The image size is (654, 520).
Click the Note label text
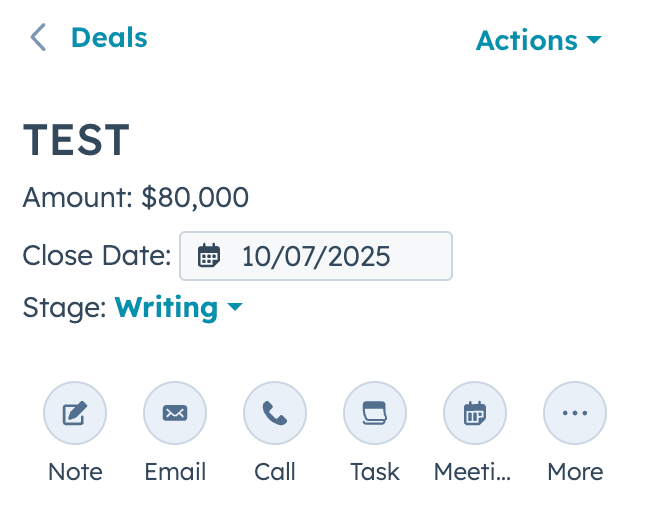(x=75, y=472)
